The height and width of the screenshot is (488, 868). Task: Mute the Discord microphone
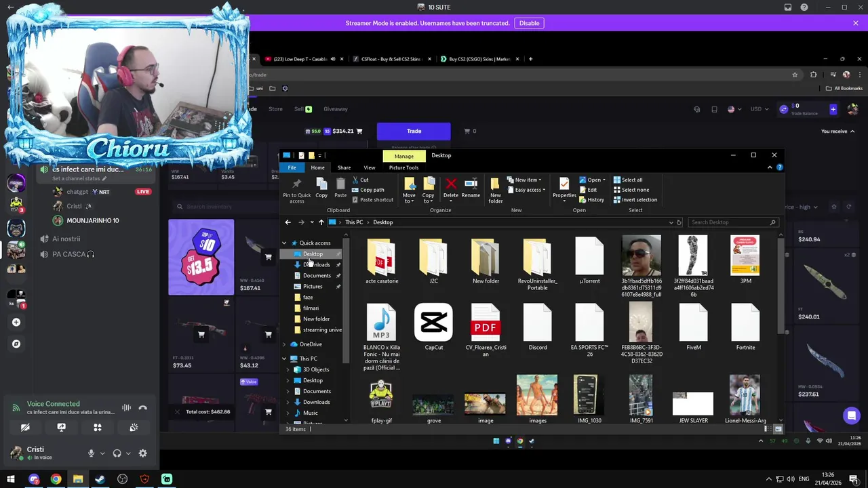91,453
